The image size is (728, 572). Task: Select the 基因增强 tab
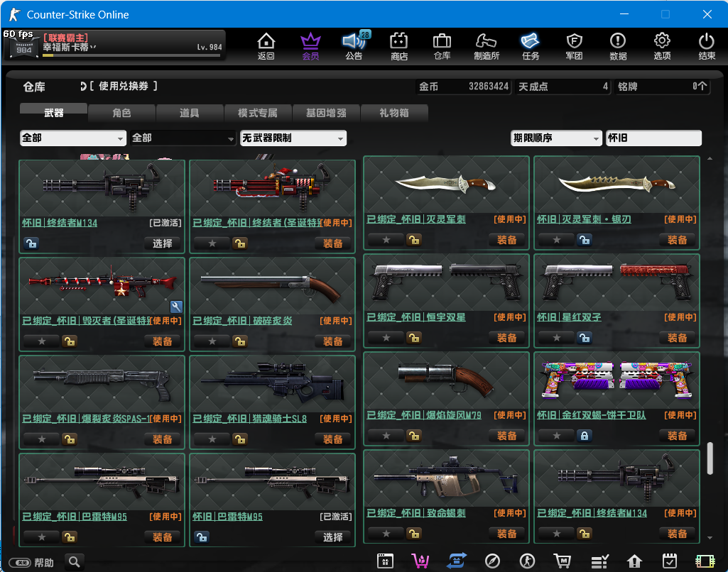coord(326,112)
